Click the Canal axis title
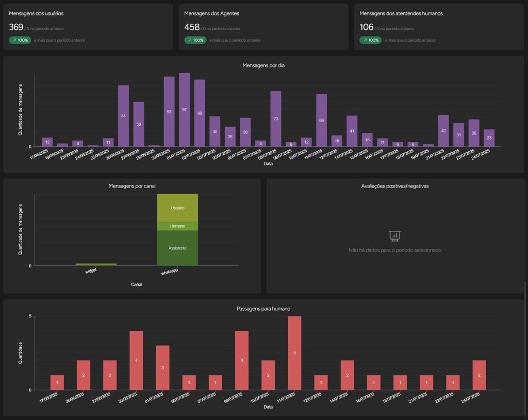This screenshot has height=420, width=528. click(x=137, y=284)
